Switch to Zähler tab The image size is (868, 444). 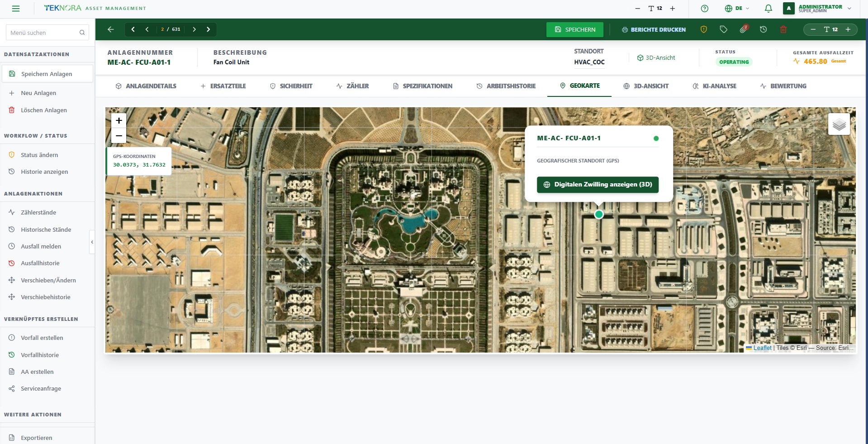(352, 86)
